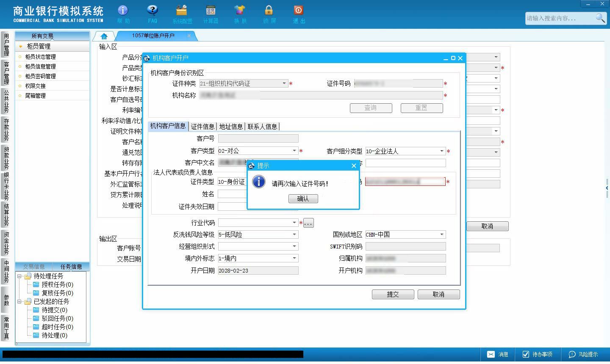610x364 pixels.
Task: Click the search input box
Action: click(x=560, y=18)
